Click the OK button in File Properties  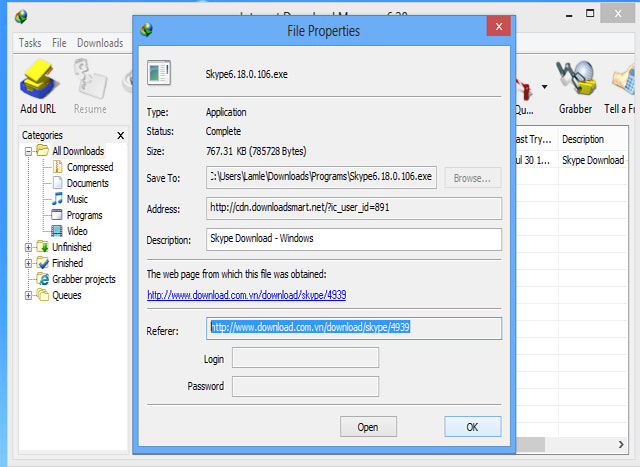(473, 427)
